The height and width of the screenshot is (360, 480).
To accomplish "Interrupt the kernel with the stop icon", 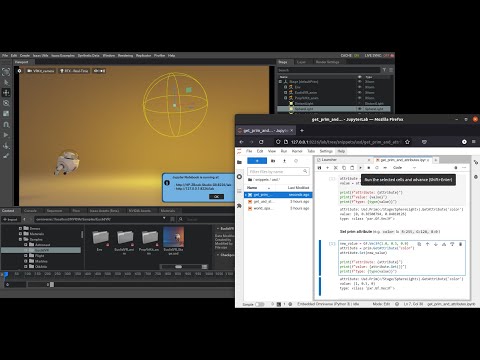I will click(369, 168).
